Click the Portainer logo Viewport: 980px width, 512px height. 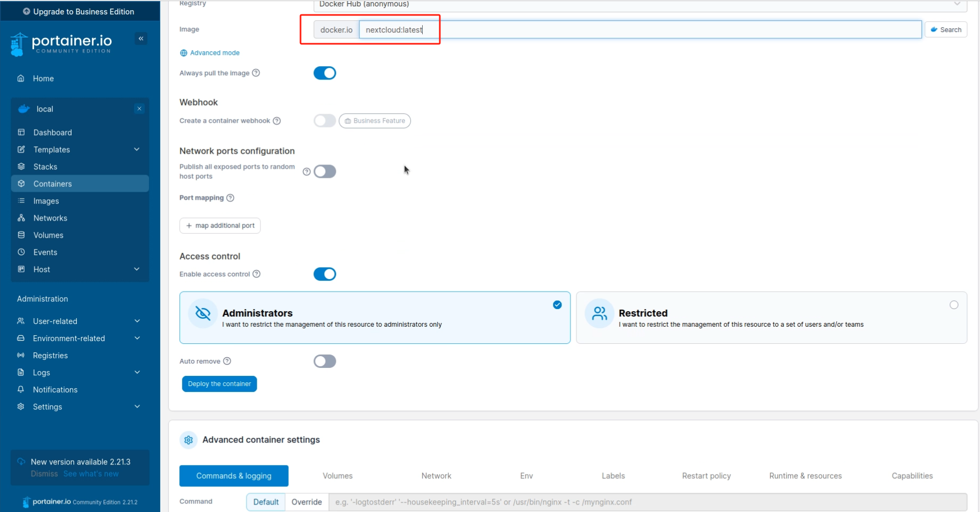[61, 44]
